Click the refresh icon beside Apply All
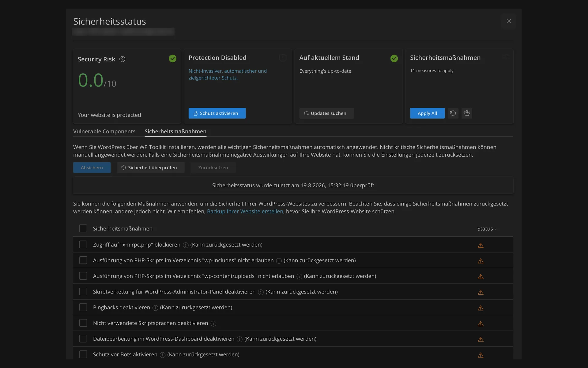Image resolution: width=588 pixels, height=368 pixels. click(453, 113)
